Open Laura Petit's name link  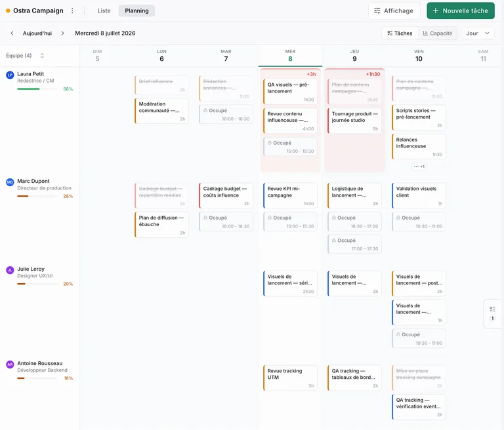pos(31,74)
